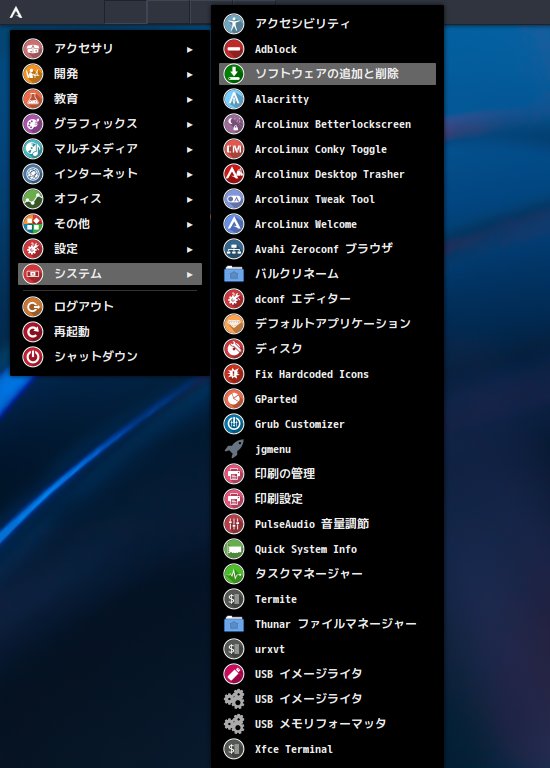
Task: Select 再起動 menu entry
Action: 110,332
